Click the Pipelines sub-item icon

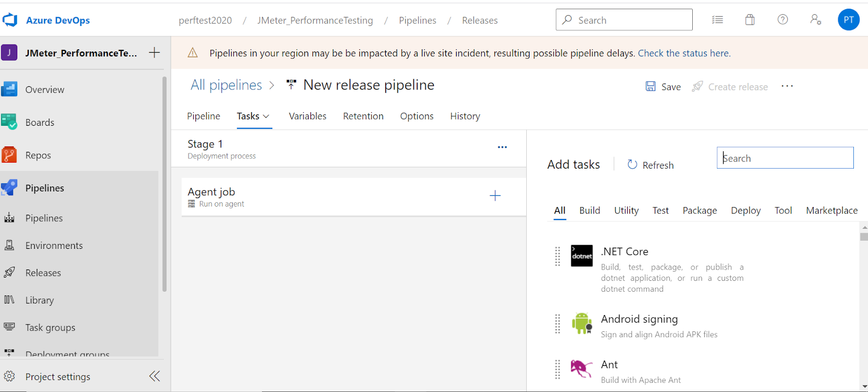pos(9,218)
